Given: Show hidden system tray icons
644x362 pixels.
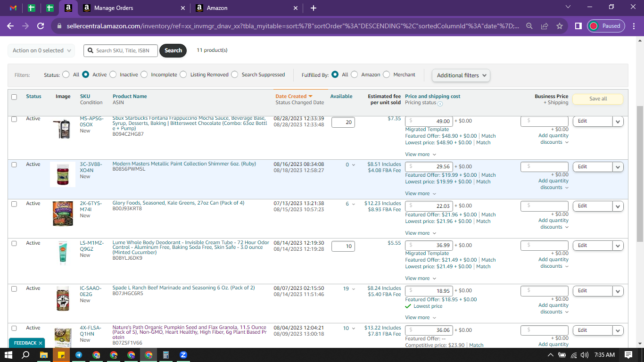Looking at the screenshot, I should [x=550, y=355].
